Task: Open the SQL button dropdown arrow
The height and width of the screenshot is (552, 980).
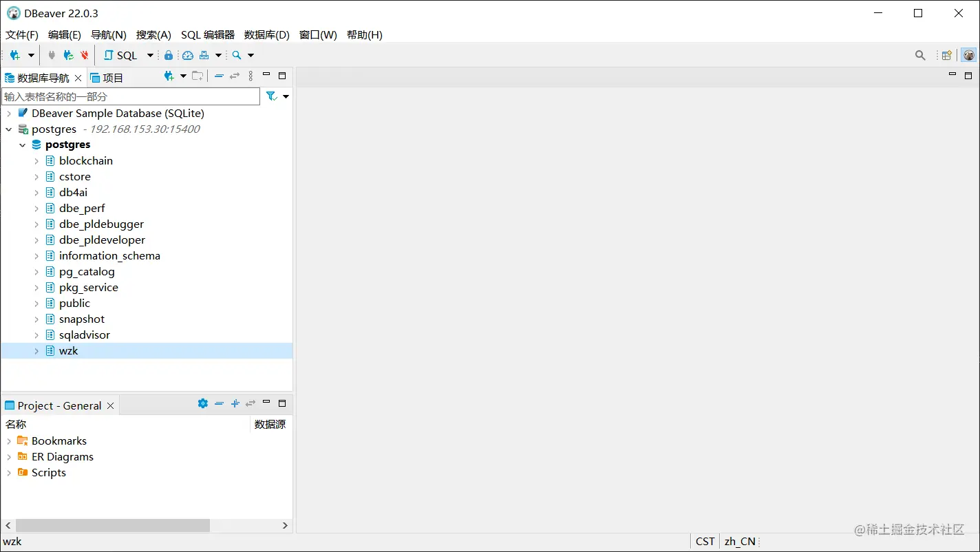Action: point(150,55)
